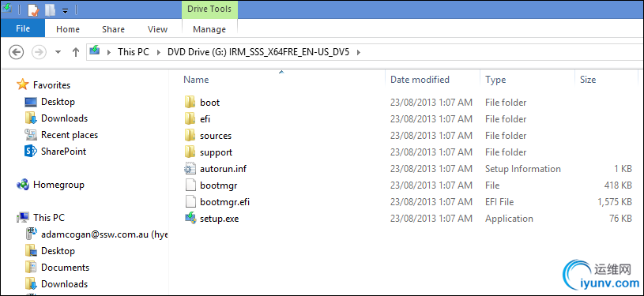Open Downloads under Favorites
This screenshot has width=644, height=296.
(x=65, y=118)
